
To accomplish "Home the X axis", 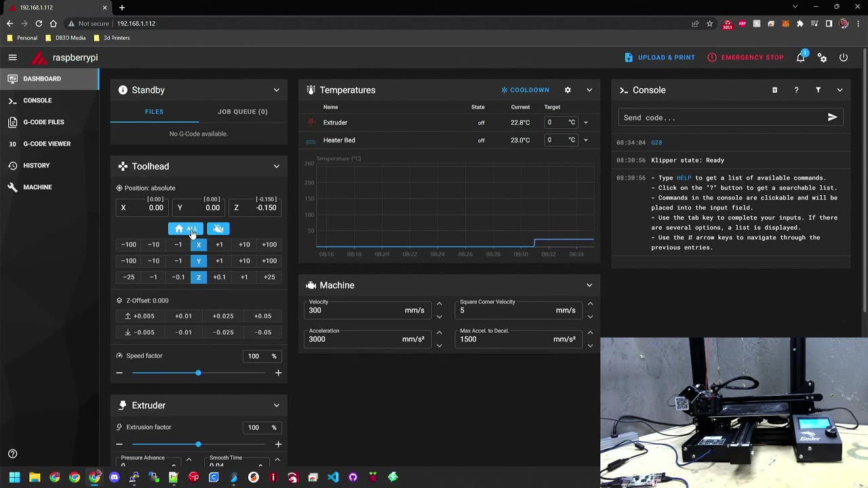I will 199,245.
